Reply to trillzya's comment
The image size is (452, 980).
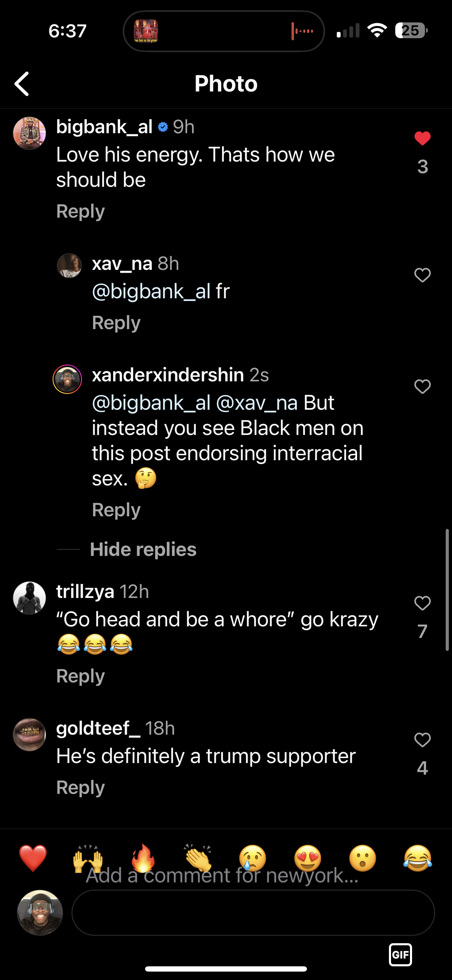pos(81,676)
